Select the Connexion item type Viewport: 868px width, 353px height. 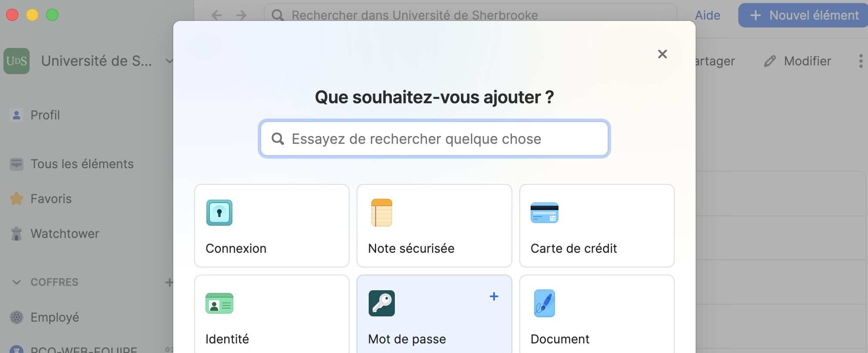pos(272,225)
